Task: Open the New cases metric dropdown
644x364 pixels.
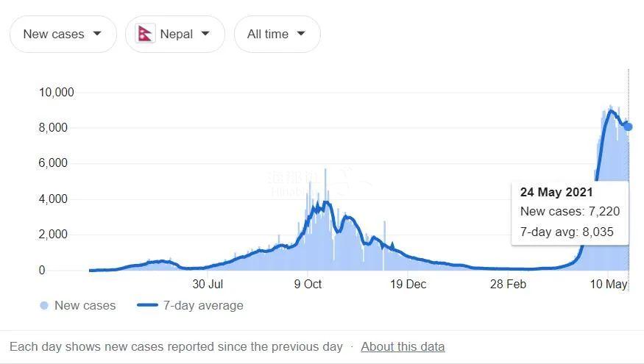Action: pos(63,34)
